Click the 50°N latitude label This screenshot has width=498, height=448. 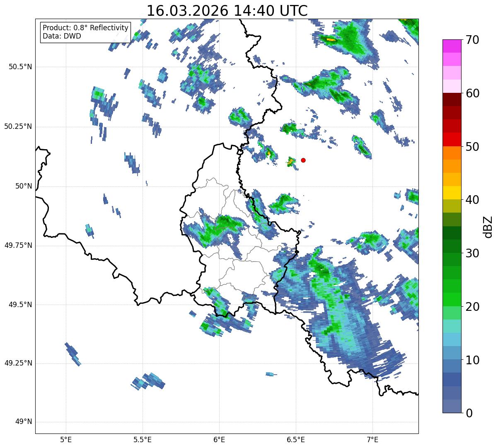(x=24, y=186)
